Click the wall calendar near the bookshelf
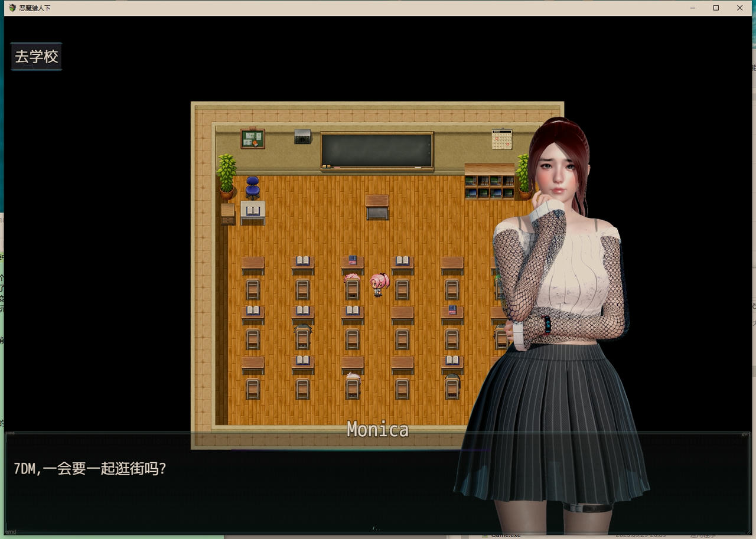The width and height of the screenshot is (756, 539). [x=501, y=139]
